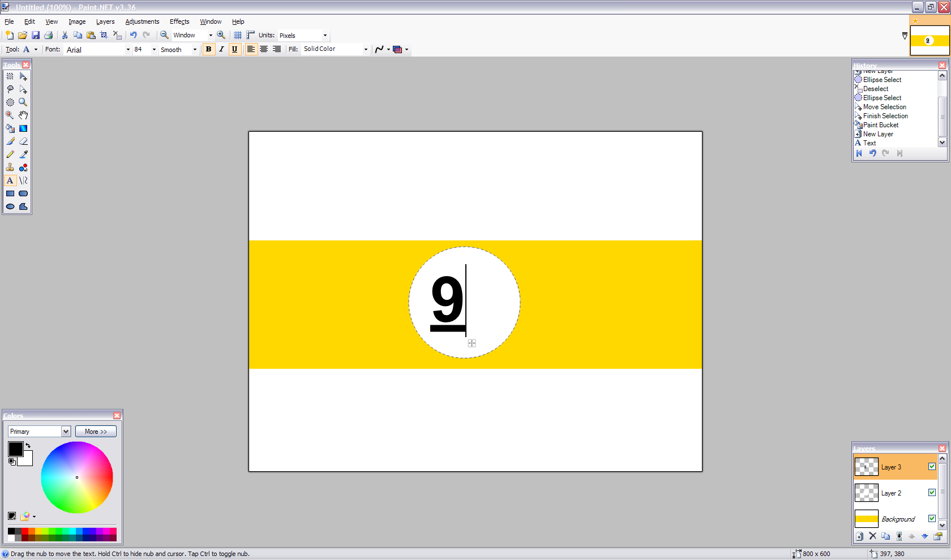
Task: Select the Paint Bucket tool in Tools
Action: (10, 128)
